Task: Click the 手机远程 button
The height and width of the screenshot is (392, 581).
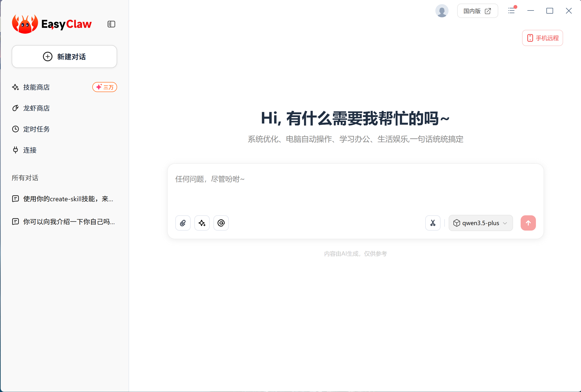Action: coord(542,38)
